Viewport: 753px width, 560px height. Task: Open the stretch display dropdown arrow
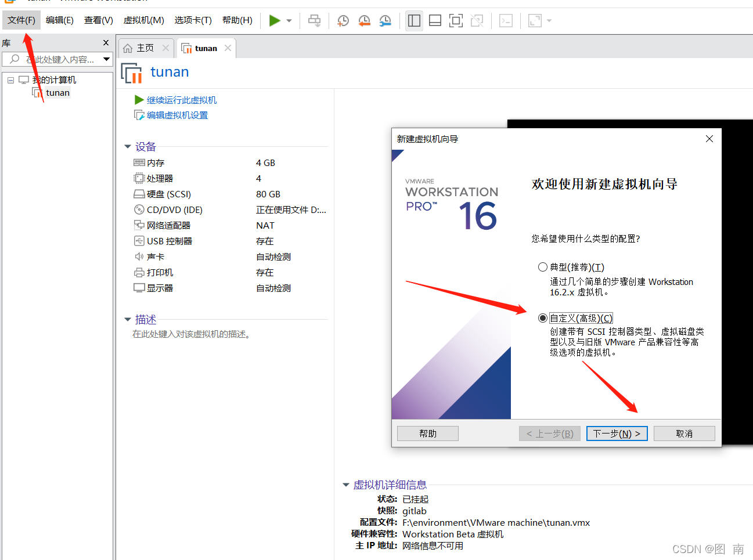click(549, 21)
